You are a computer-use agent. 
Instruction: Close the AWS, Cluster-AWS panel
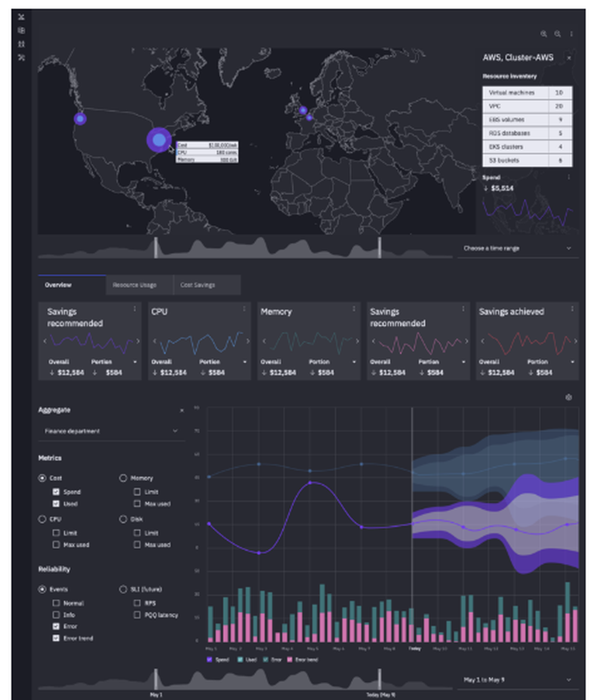coord(569,58)
